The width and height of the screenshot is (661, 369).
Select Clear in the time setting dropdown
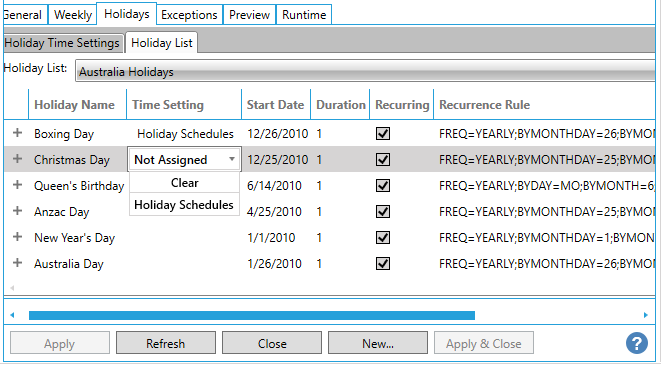184,183
